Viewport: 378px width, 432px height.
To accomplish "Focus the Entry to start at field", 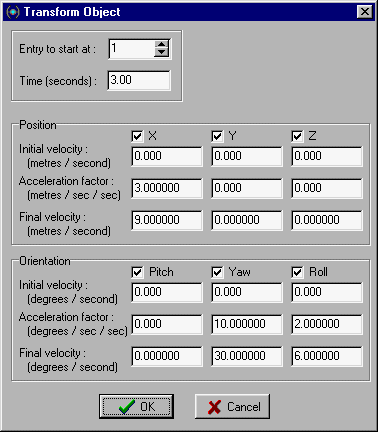I will (x=132, y=49).
